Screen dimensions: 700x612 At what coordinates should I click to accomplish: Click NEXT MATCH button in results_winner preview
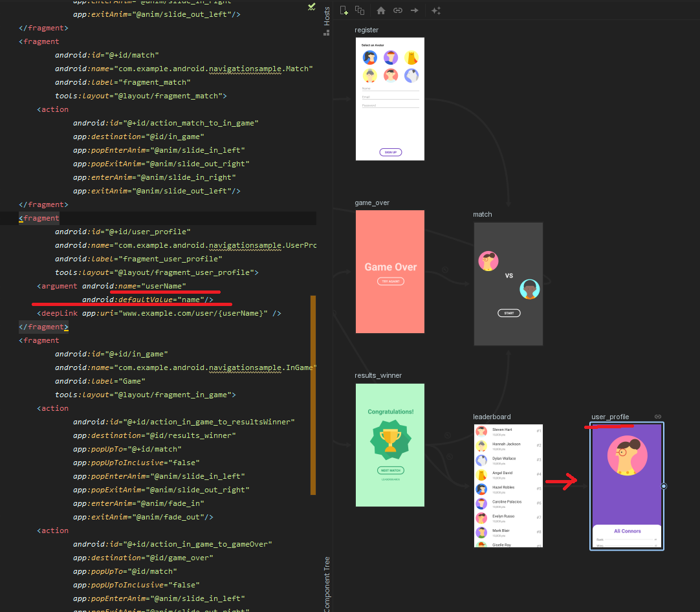pyautogui.click(x=391, y=470)
